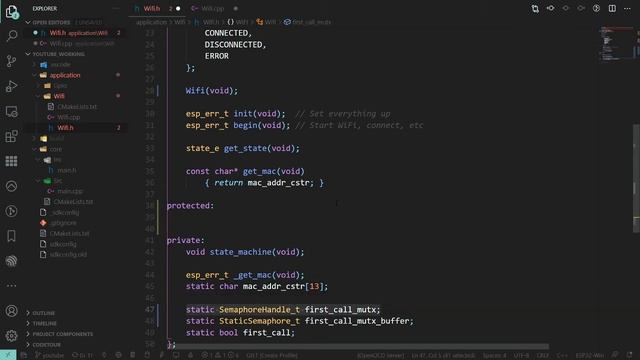The image size is (640, 360).
Task: Click the editor vertical scrollbar thumb
Action: pos(636,178)
